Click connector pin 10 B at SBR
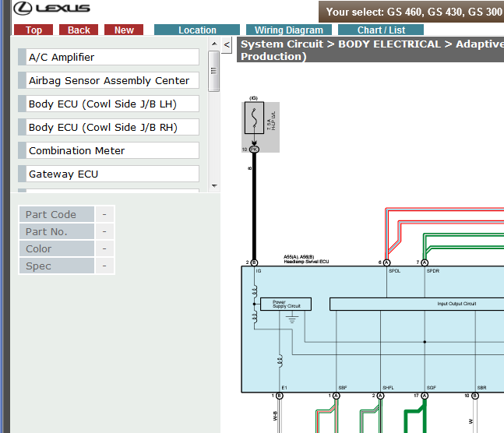 point(475,396)
